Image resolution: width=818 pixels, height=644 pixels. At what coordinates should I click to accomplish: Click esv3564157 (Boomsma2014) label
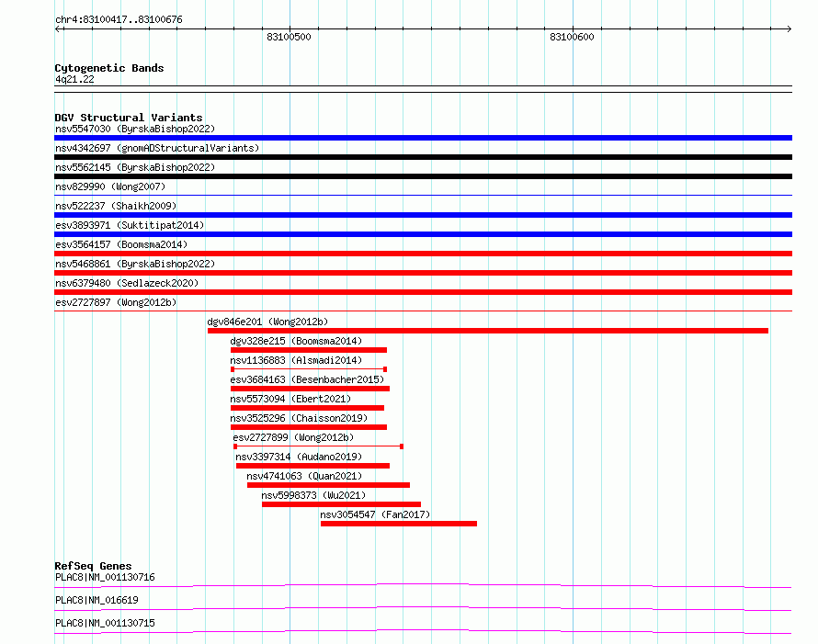121,244
